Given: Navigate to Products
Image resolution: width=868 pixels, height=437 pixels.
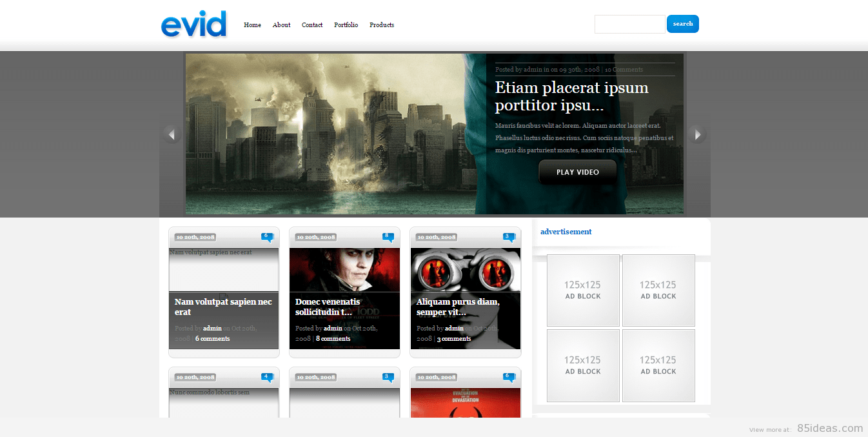Looking at the screenshot, I should click(382, 25).
